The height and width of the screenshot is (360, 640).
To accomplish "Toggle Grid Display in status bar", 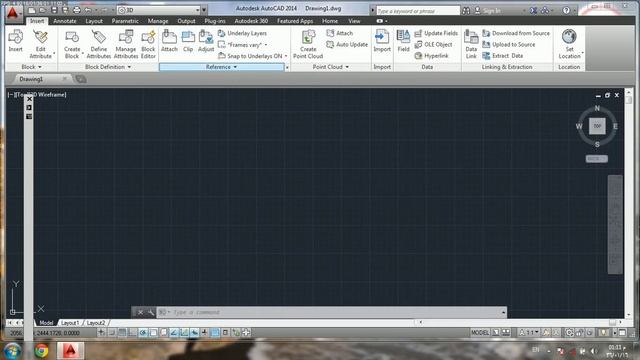I will coord(122,333).
